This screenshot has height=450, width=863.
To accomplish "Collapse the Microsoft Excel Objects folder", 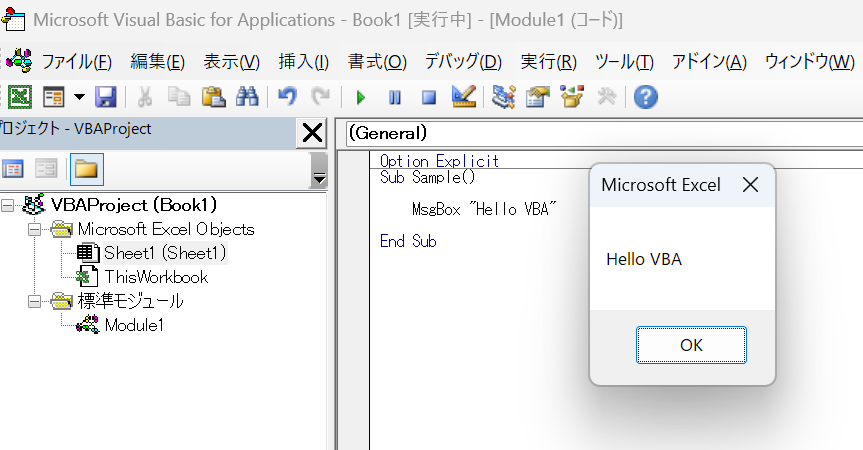I will coord(34,229).
